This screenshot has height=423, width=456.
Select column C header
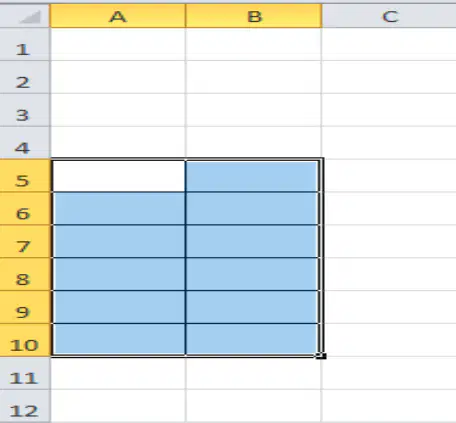(x=389, y=16)
